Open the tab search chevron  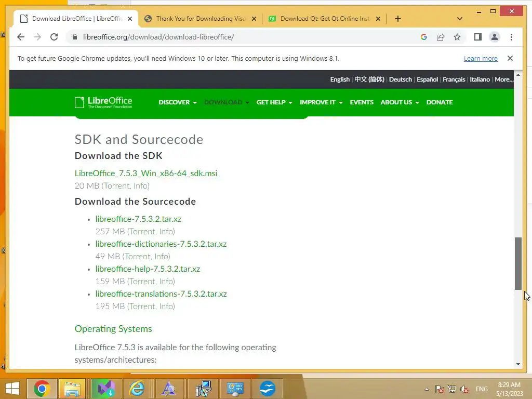click(460, 19)
